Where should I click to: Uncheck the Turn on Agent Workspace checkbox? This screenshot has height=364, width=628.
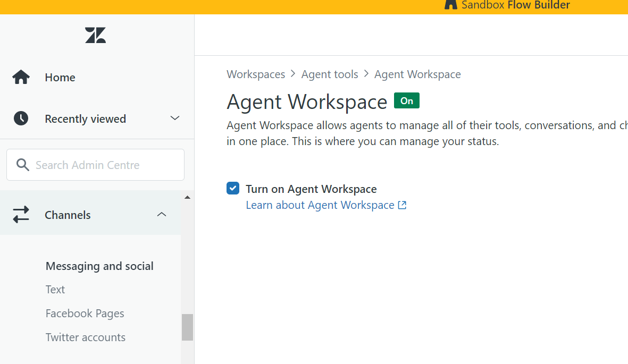click(x=233, y=188)
